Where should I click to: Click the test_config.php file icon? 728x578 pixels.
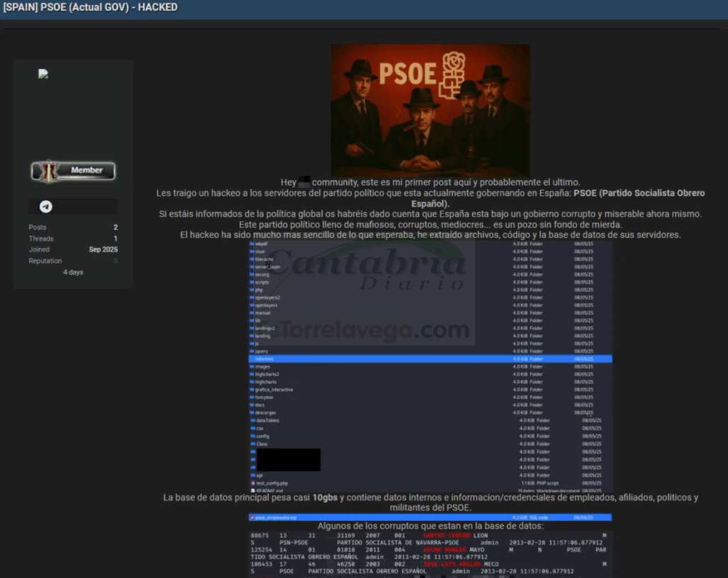point(252,483)
